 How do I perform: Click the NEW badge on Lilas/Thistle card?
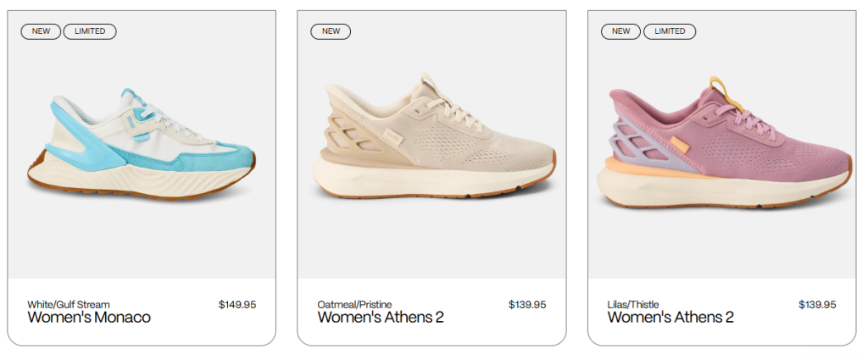coord(621,31)
